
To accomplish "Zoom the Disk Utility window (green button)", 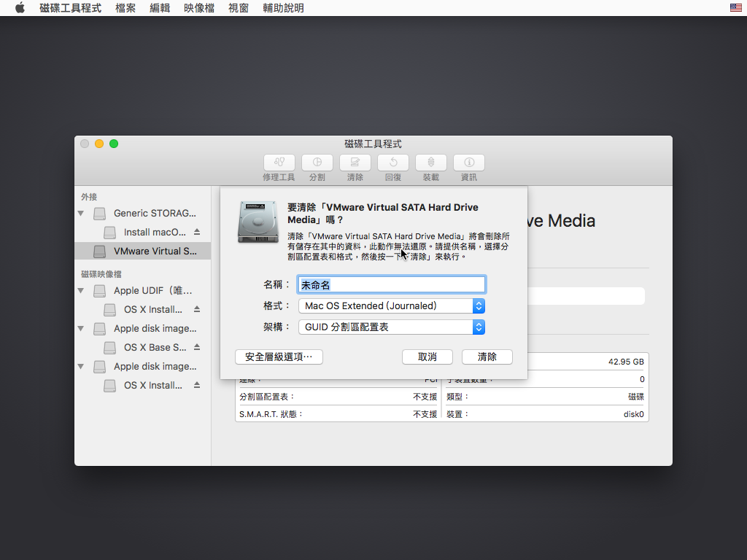I will [x=114, y=144].
